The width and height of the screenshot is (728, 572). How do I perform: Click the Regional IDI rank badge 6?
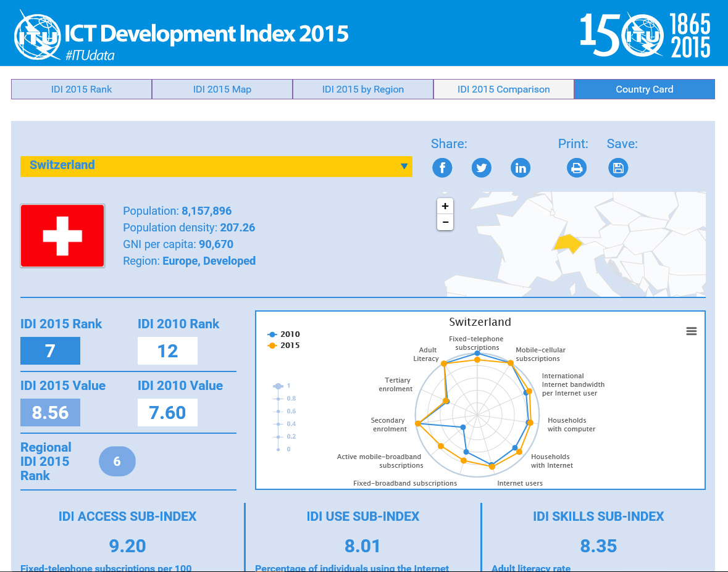(117, 461)
